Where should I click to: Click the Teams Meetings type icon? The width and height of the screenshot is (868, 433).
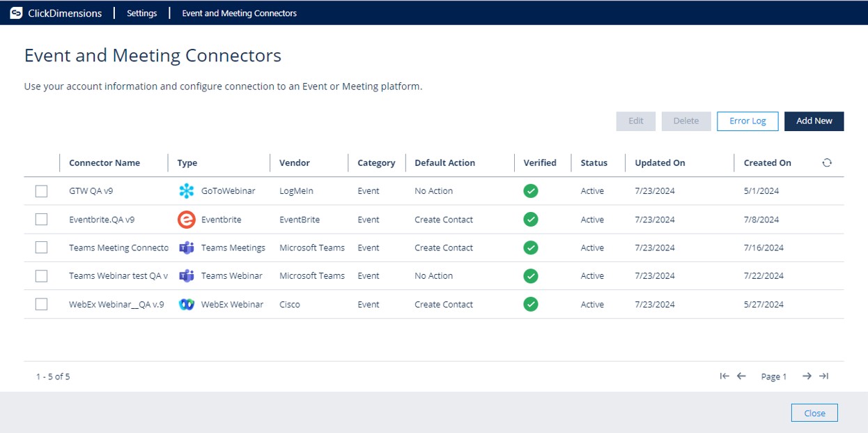(x=186, y=248)
